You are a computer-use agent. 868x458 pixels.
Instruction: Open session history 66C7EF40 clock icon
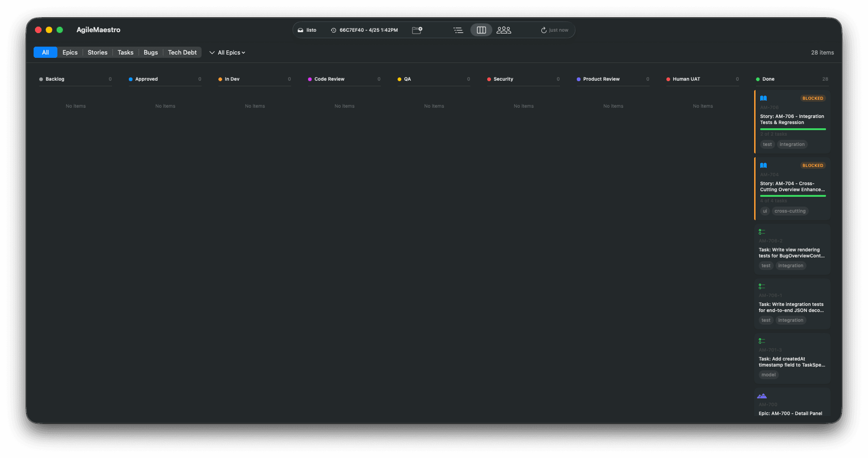tap(333, 30)
